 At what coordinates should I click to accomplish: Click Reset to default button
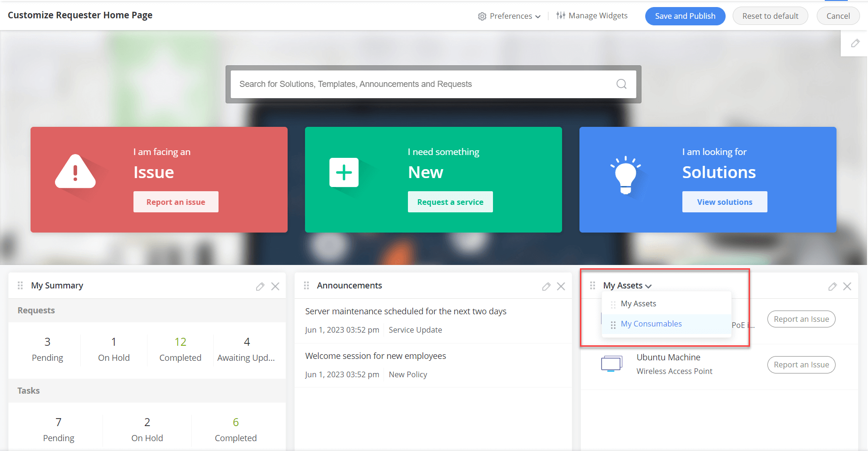pos(770,16)
